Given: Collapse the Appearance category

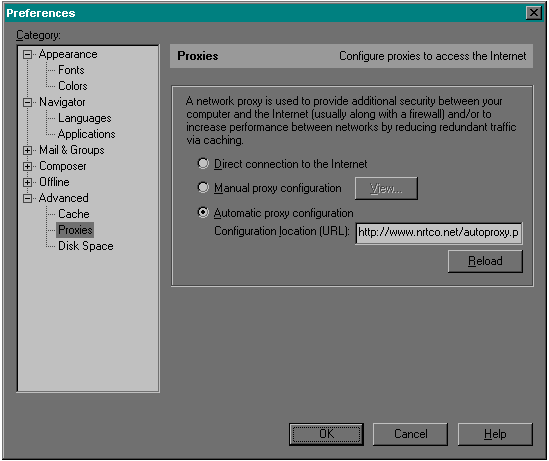Looking at the screenshot, I should 27,55.
